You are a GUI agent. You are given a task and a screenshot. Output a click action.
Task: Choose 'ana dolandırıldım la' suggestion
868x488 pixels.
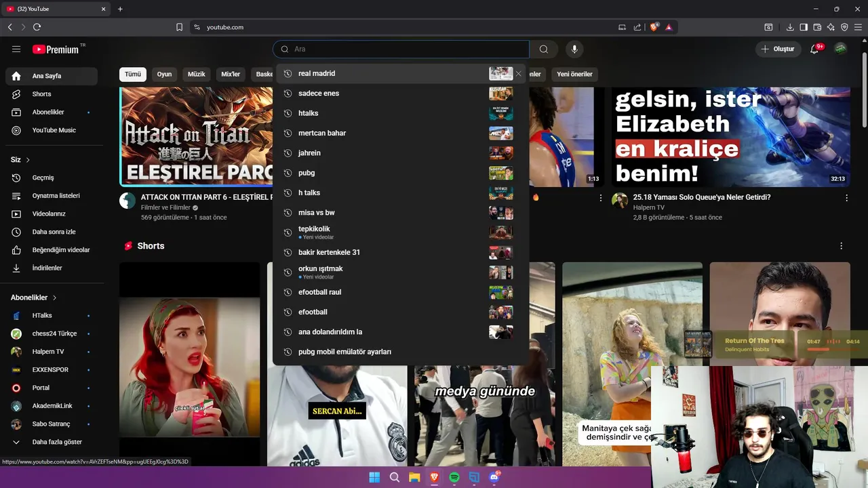point(401,332)
